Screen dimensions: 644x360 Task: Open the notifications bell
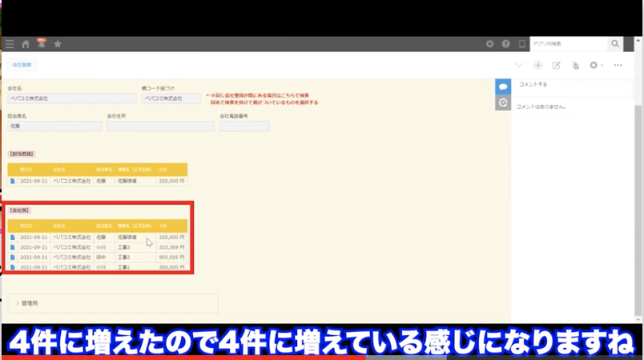(x=42, y=44)
